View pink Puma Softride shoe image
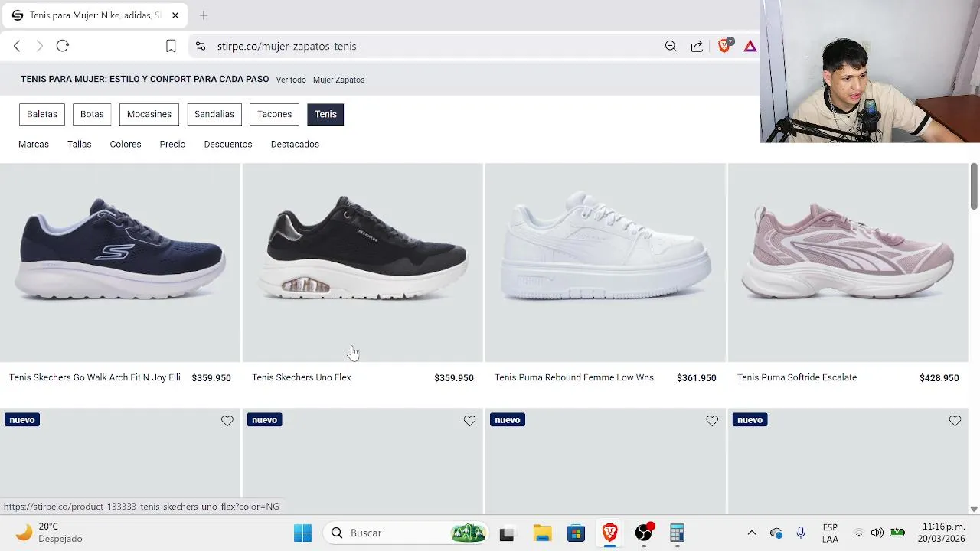This screenshot has height=551, width=980. click(x=848, y=262)
